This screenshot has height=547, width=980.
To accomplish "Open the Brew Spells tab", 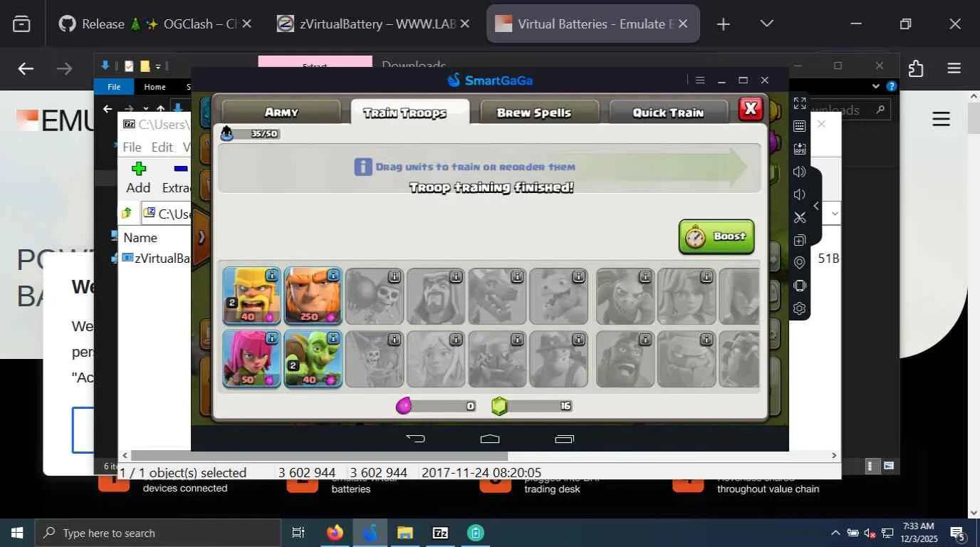I will tap(539, 112).
